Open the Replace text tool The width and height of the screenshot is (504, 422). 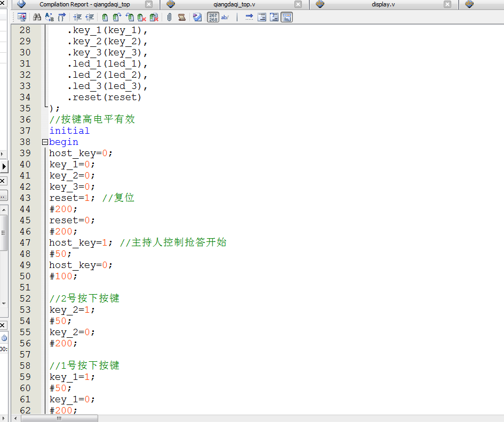point(50,17)
